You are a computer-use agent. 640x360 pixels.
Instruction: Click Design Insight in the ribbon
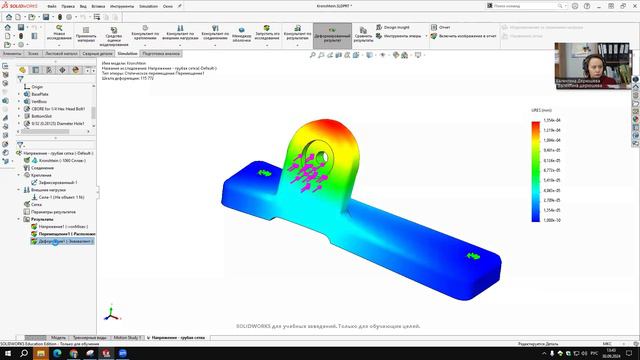392,27
